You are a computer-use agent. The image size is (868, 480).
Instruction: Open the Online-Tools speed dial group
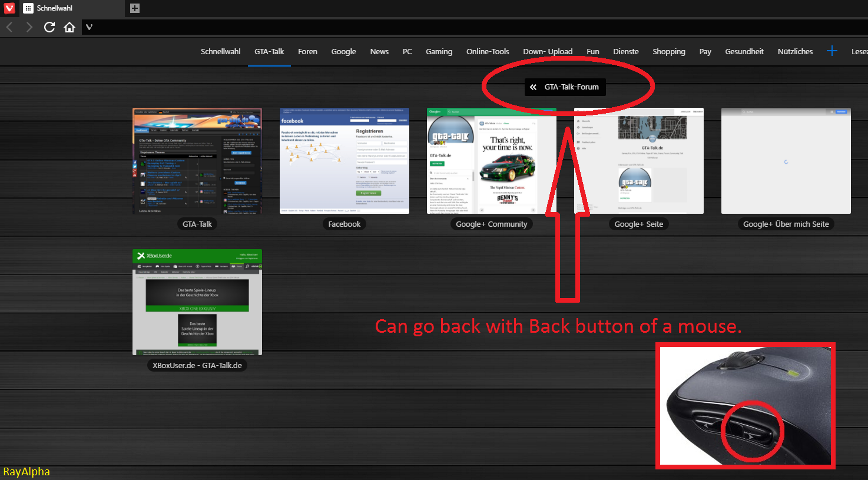pos(488,52)
